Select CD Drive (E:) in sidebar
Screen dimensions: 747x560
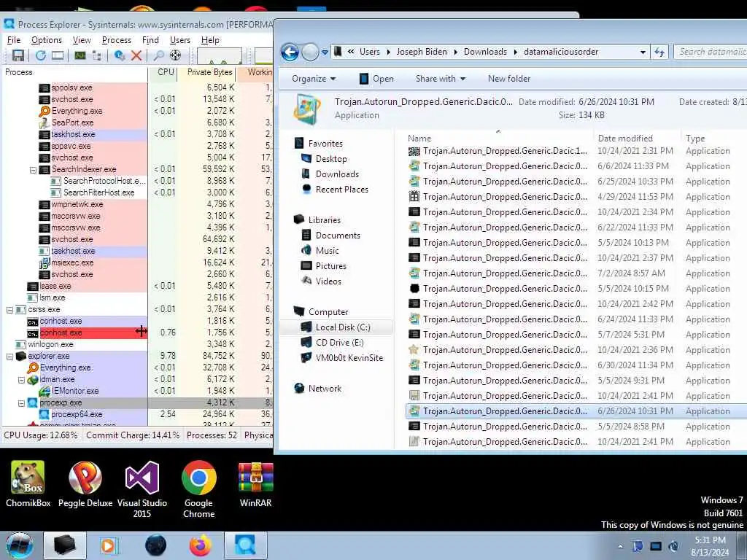coord(339,343)
